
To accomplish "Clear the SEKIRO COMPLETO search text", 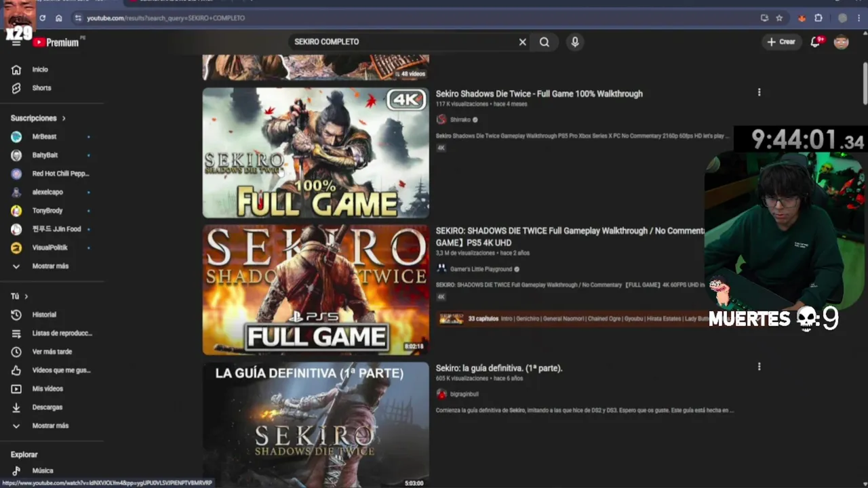I will click(522, 42).
